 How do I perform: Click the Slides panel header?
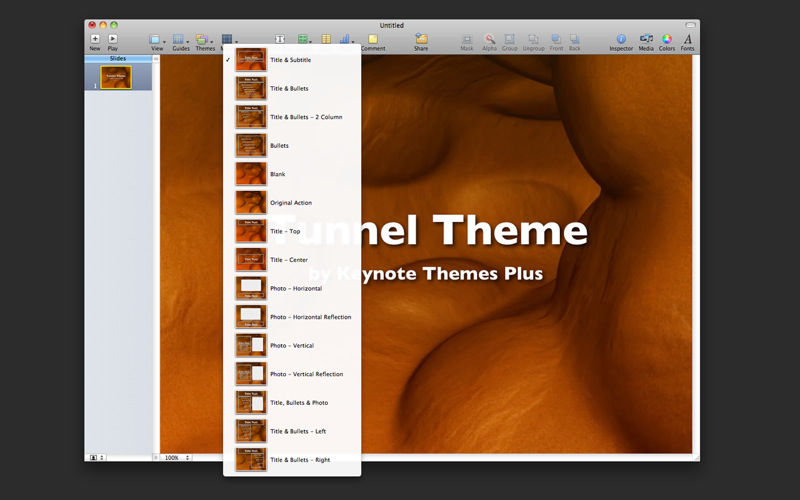(118, 59)
